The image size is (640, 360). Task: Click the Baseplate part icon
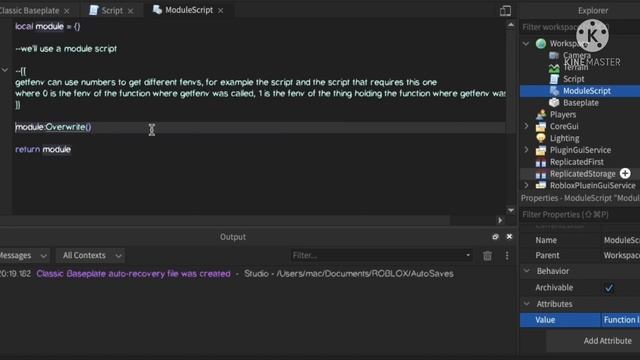click(554, 102)
